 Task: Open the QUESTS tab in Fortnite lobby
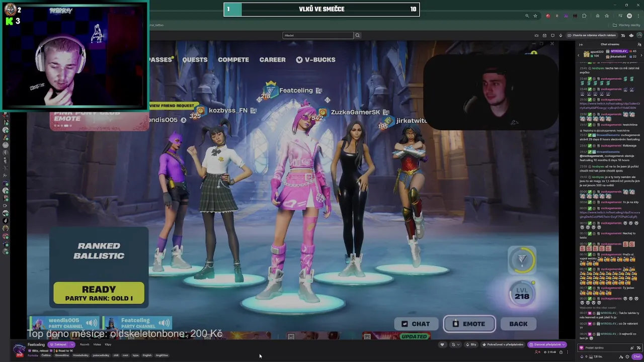click(x=195, y=59)
